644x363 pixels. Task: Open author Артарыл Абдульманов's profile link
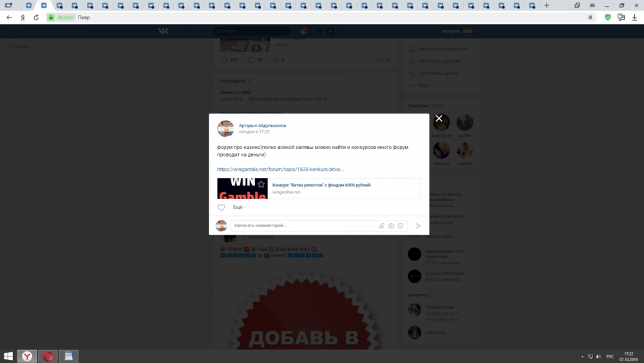click(262, 125)
